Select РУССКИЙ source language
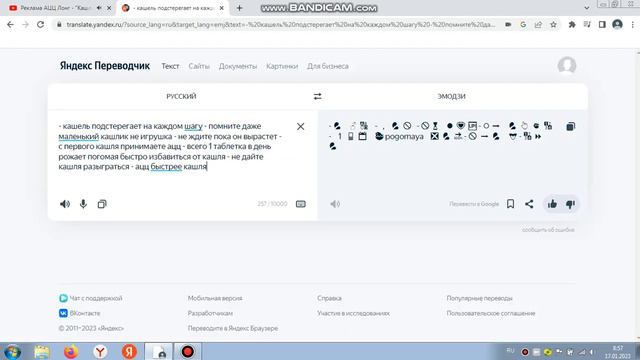This screenshot has height=360, width=640. pos(181,96)
